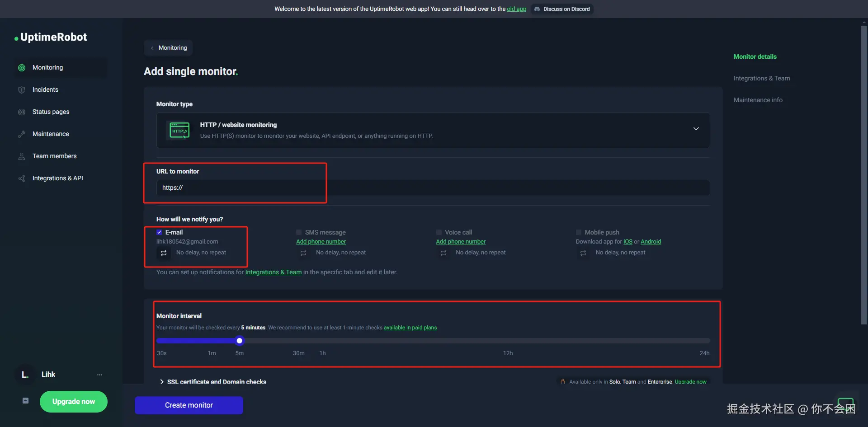Enable the Mobile push checkbox
This screenshot has width=868, height=427.
(x=579, y=232)
